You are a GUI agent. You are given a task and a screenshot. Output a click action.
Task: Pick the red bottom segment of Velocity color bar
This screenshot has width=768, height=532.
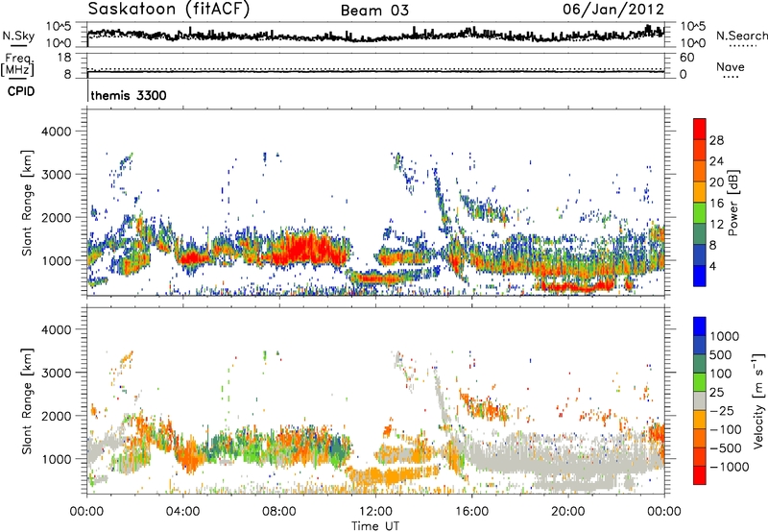700,475
